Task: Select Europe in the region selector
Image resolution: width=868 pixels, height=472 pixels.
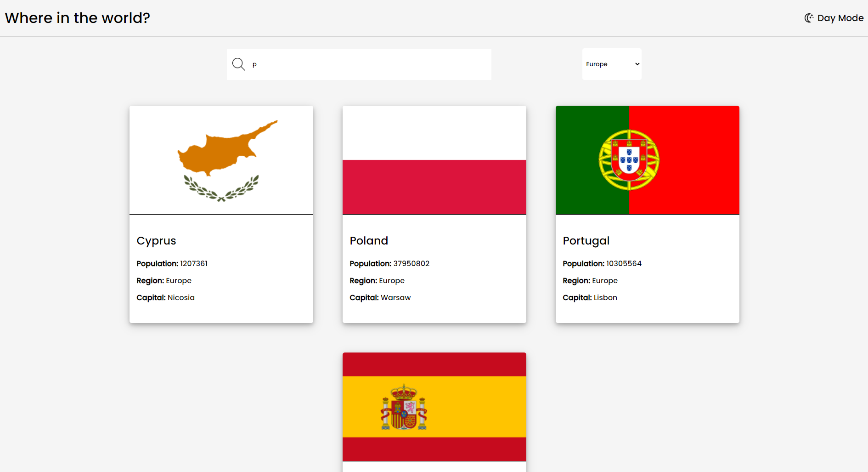Action: coord(611,64)
